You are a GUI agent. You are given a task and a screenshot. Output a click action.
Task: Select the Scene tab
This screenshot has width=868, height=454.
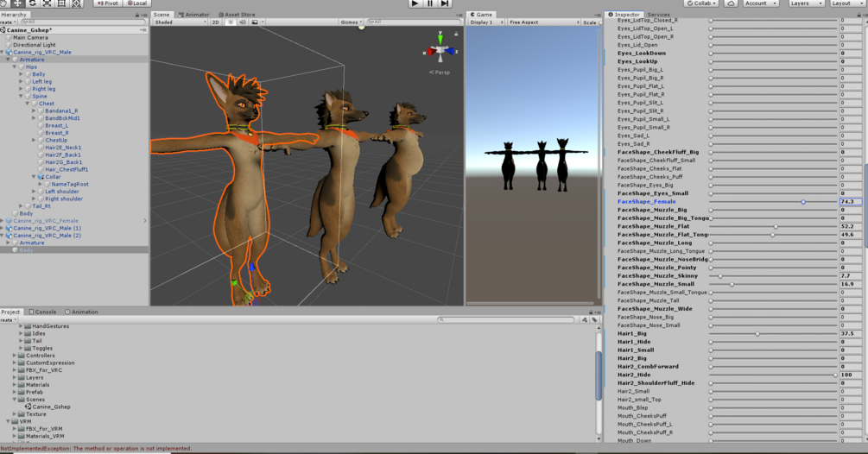pyautogui.click(x=162, y=15)
